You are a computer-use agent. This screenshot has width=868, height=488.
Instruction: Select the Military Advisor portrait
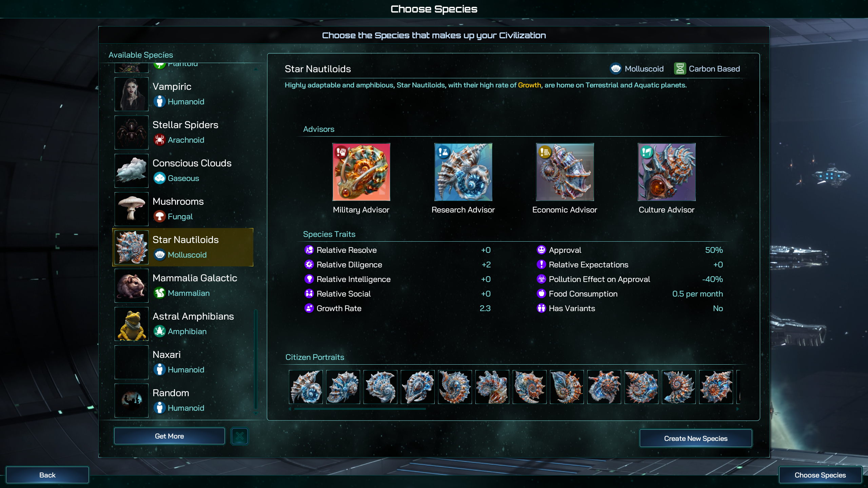pos(361,172)
